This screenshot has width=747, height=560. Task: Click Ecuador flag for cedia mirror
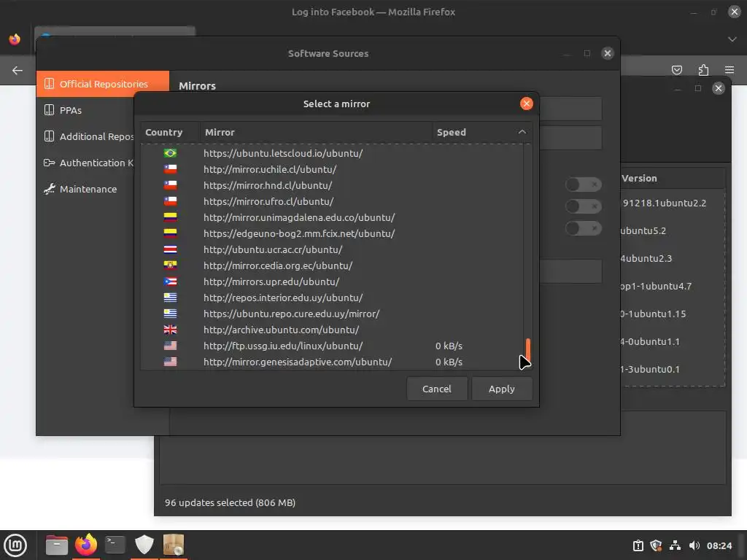[170, 265]
